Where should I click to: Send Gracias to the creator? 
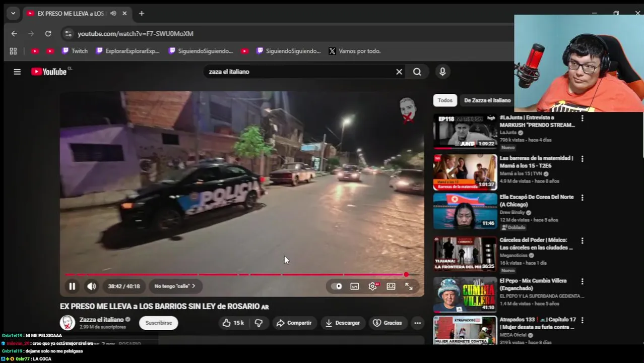[388, 323]
